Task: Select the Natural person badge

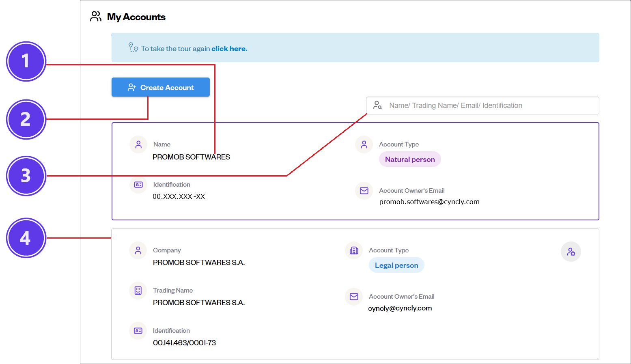Action: [x=410, y=159]
